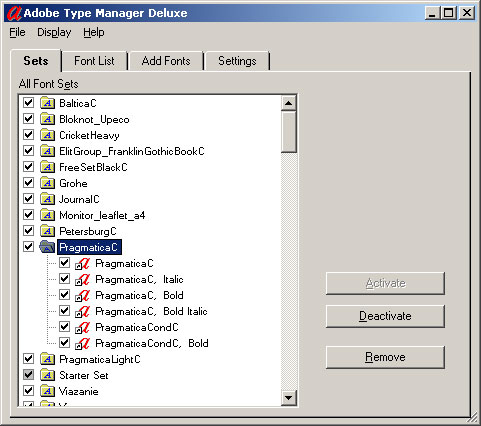Screen dimensions: 481x426
Task: Click the Monitor_leaflet_a4 folder icon
Action: click(47, 215)
